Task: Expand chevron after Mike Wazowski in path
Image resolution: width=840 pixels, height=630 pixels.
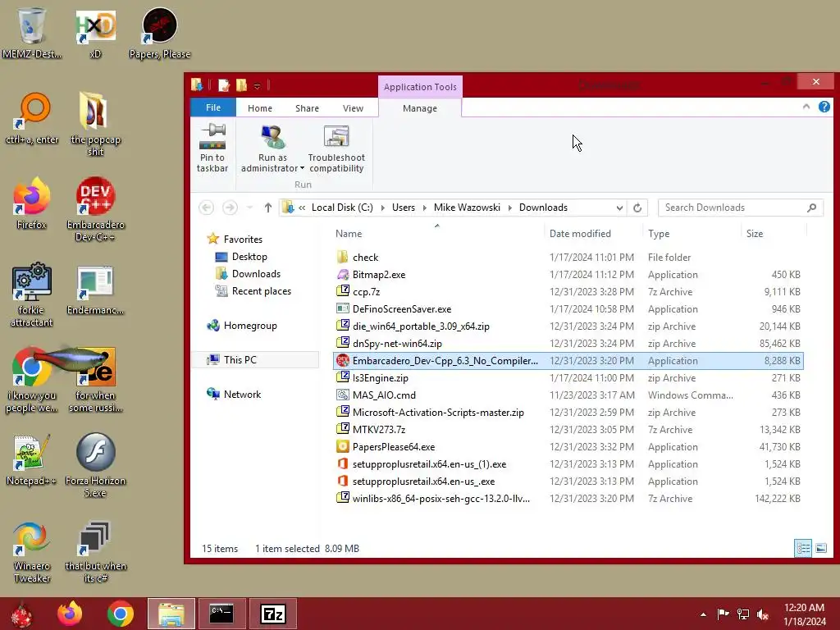Action: pos(509,208)
